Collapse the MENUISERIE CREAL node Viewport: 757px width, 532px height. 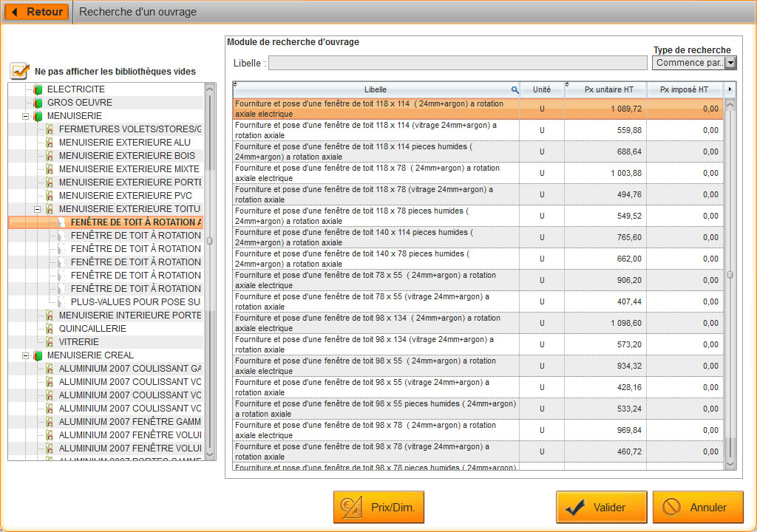[x=25, y=356]
